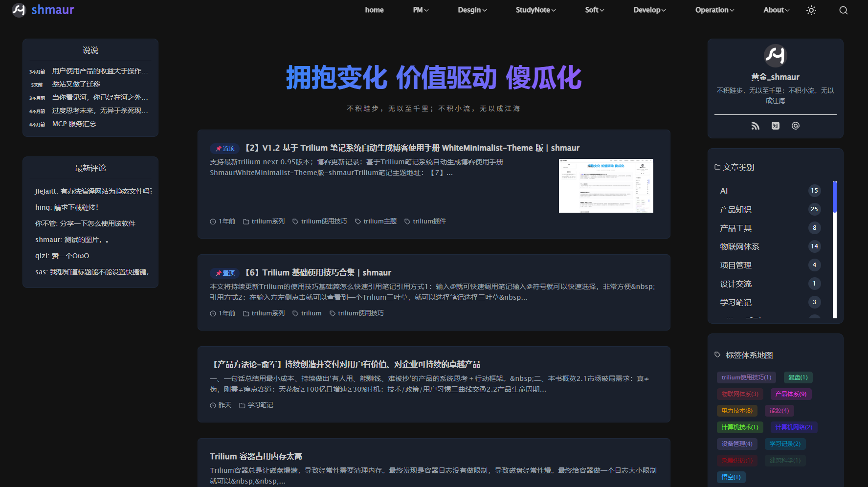Select the 产品知识 category
Image resolution: width=868 pixels, height=487 pixels.
735,209
